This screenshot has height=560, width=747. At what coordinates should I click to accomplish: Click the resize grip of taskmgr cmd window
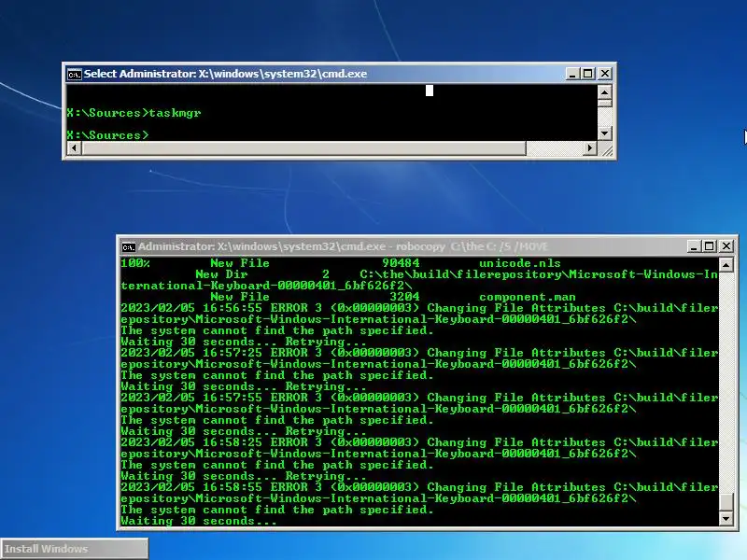click(606, 149)
